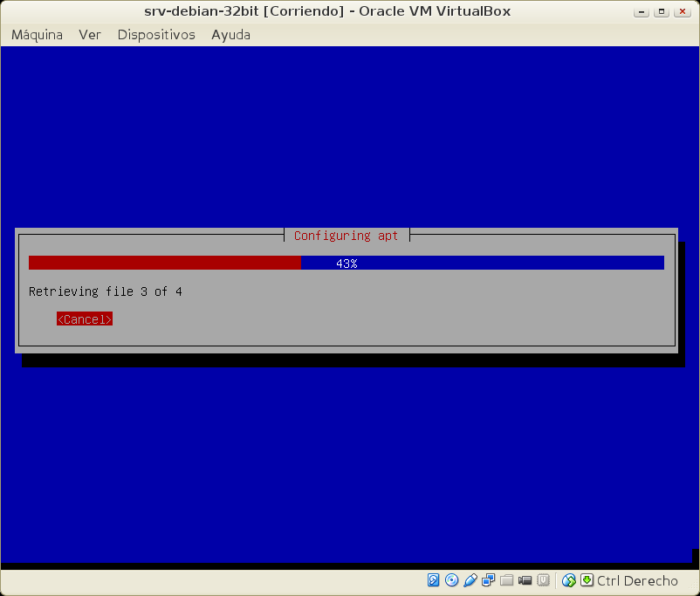Screen dimensions: 700x596
Task: Click the mouse integration status icon
Action: point(569,580)
